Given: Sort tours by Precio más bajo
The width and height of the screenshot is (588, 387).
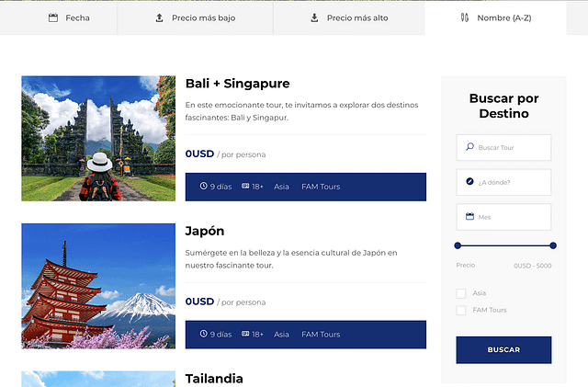Looking at the screenshot, I should (195, 17).
